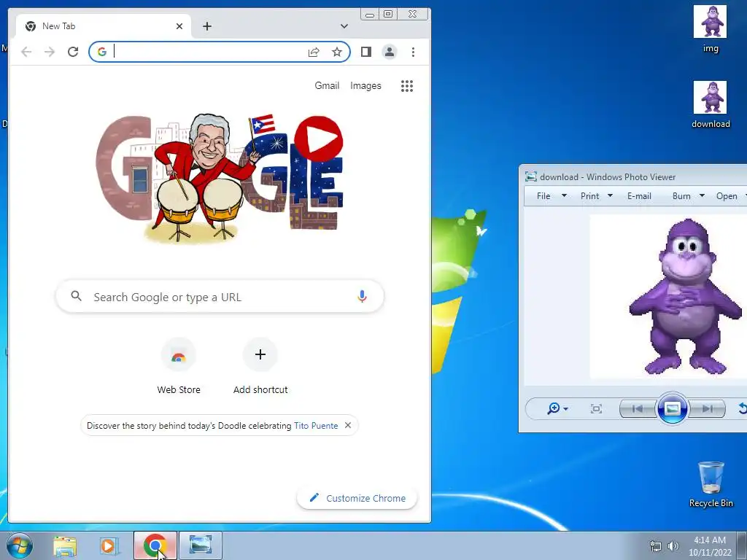
Task: Click the share page icon in address bar
Action: (314, 52)
